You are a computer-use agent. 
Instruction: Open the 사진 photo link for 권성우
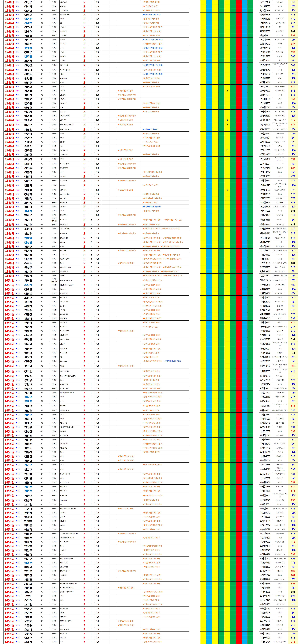coord(42,82)
